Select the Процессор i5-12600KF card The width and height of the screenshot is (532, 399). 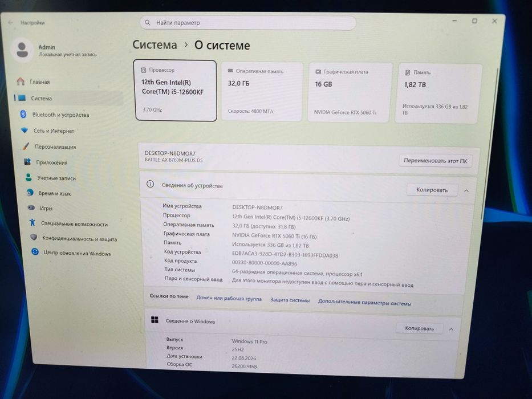(175, 90)
